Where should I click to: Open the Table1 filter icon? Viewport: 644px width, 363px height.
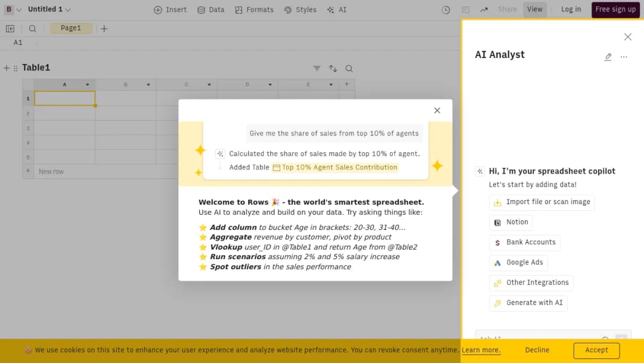[x=317, y=68]
